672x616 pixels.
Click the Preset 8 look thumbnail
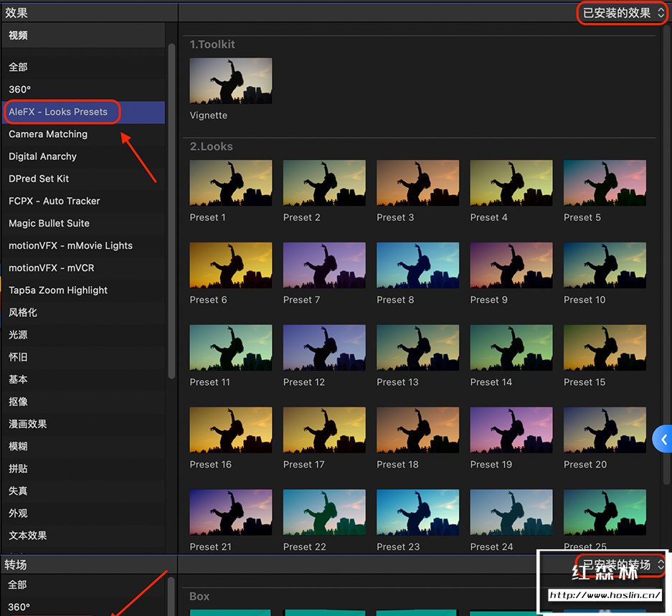(x=418, y=265)
